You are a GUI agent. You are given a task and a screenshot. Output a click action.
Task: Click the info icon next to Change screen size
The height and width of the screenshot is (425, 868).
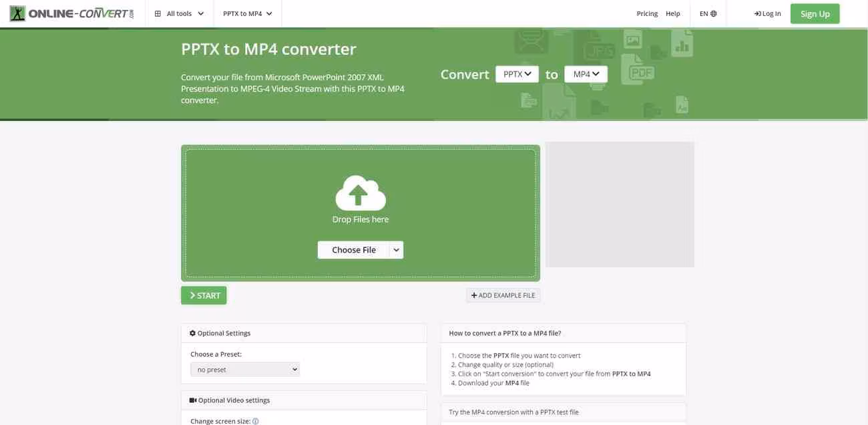coord(255,422)
